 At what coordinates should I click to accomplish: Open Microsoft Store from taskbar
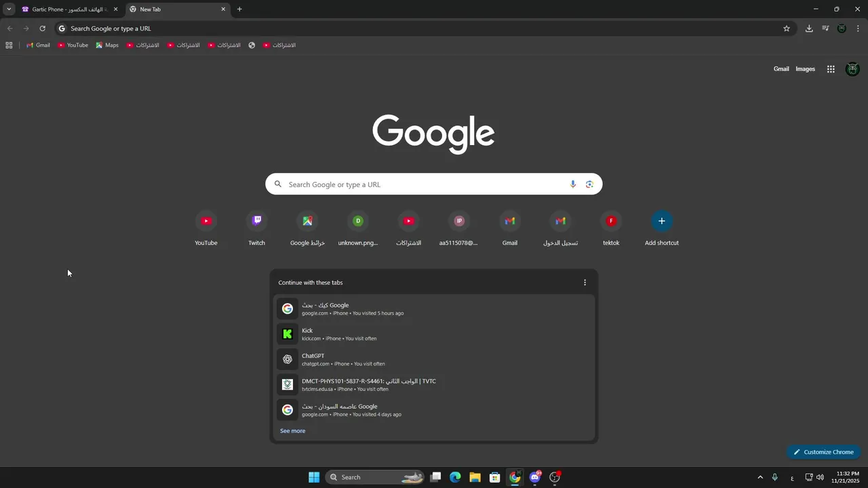[x=495, y=477]
